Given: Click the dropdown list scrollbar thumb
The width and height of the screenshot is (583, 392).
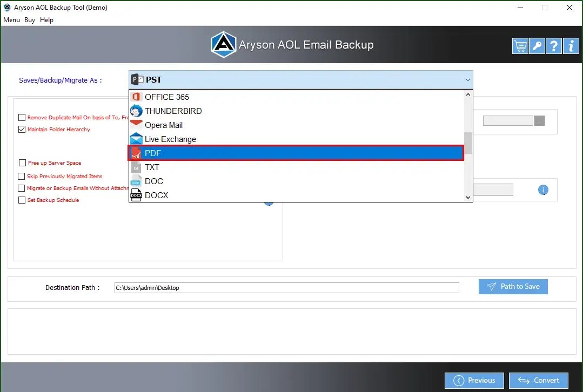Looking at the screenshot, I should click(x=468, y=143).
